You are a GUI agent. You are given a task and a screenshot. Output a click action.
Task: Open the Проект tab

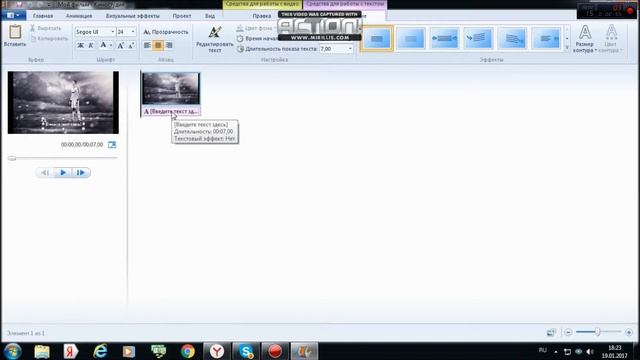(182, 16)
